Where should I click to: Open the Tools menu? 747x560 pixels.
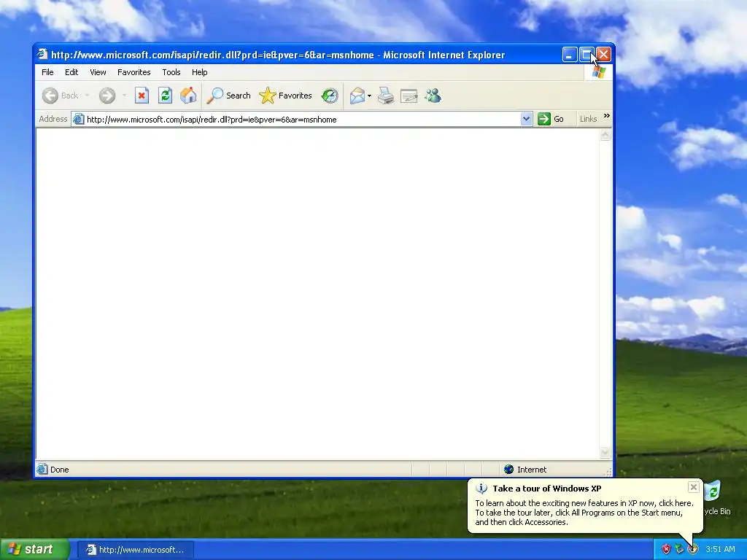pos(171,72)
